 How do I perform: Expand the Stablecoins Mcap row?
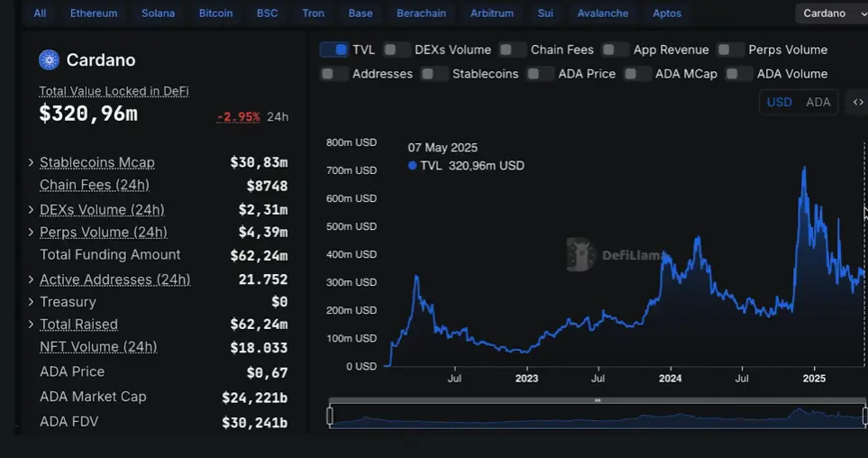coord(31,162)
